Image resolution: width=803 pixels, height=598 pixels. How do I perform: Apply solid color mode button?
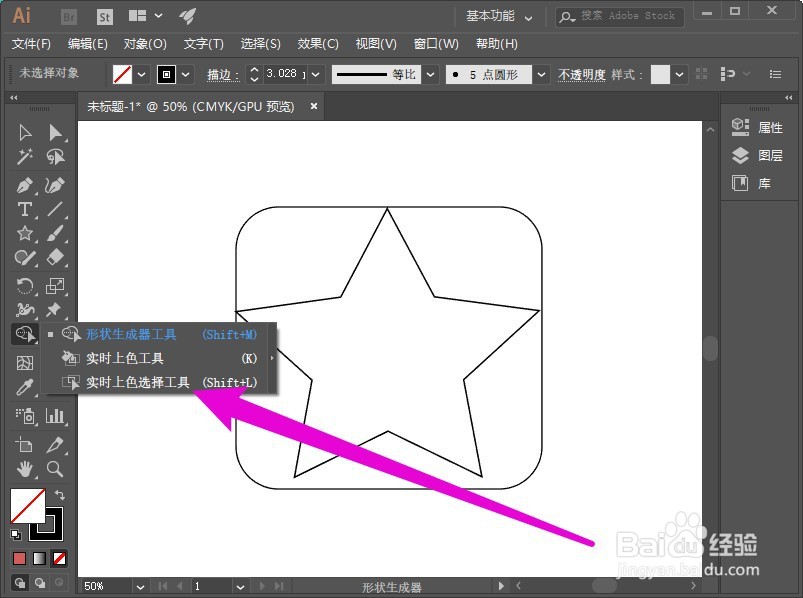tap(19, 558)
